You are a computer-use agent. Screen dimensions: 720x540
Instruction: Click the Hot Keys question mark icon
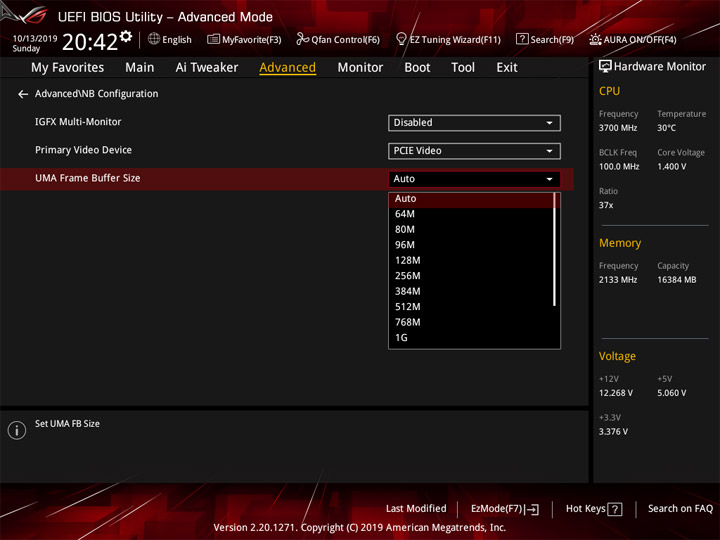tap(615, 509)
